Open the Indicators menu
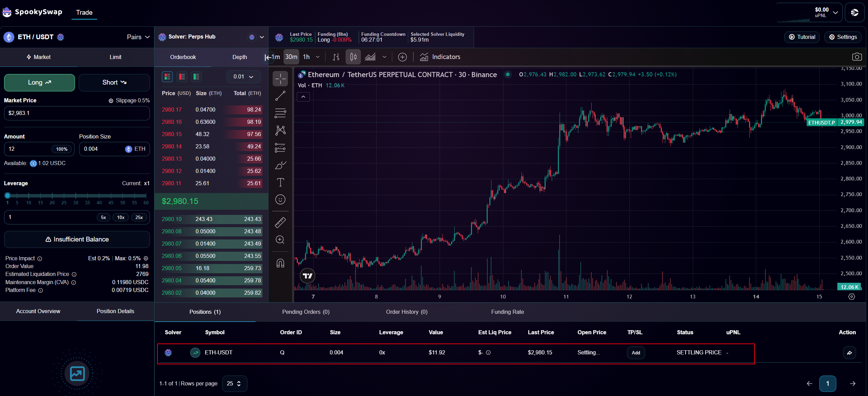The image size is (868, 396). (440, 57)
